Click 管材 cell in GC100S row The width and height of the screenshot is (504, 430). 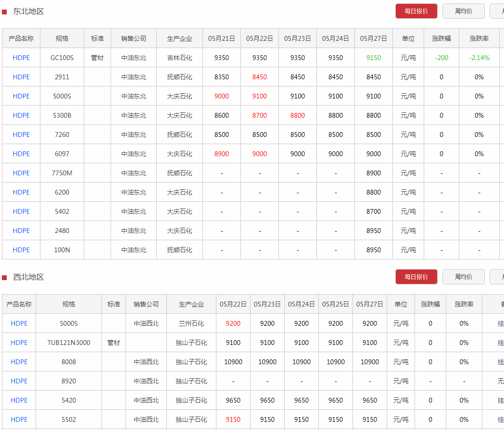(x=98, y=58)
